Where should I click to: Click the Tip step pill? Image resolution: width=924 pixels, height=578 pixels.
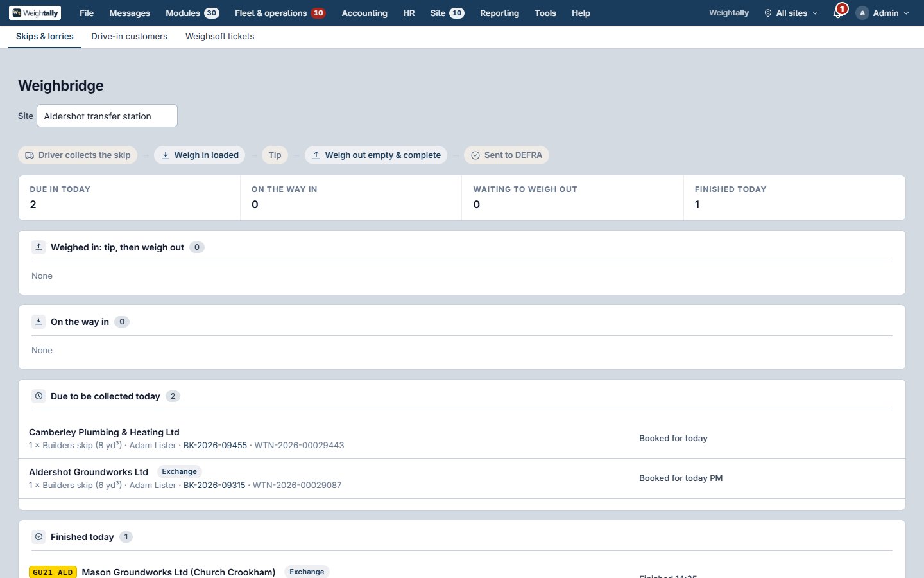(x=275, y=155)
